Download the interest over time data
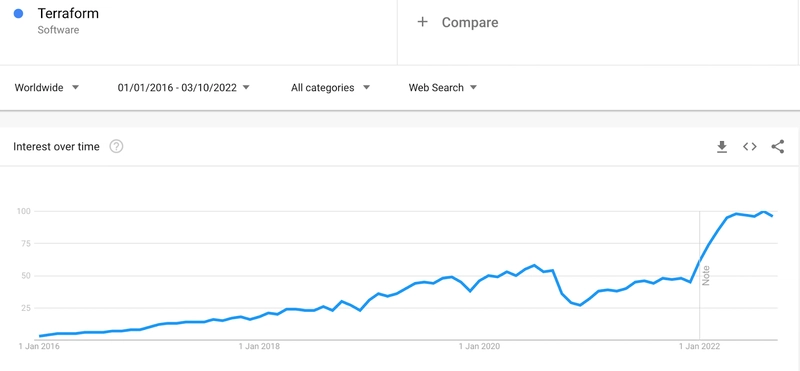This screenshot has width=800, height=371. pyautogui.click(x=721, y=147)
